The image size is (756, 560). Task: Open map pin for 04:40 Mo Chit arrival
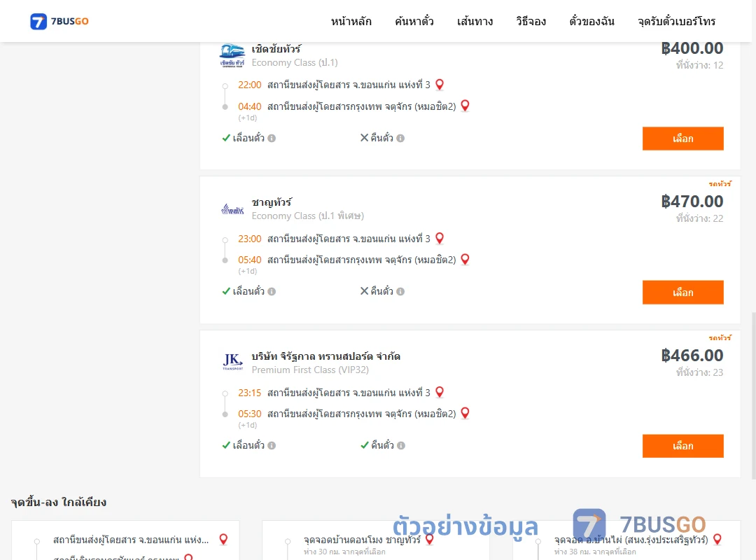[465, 106]
